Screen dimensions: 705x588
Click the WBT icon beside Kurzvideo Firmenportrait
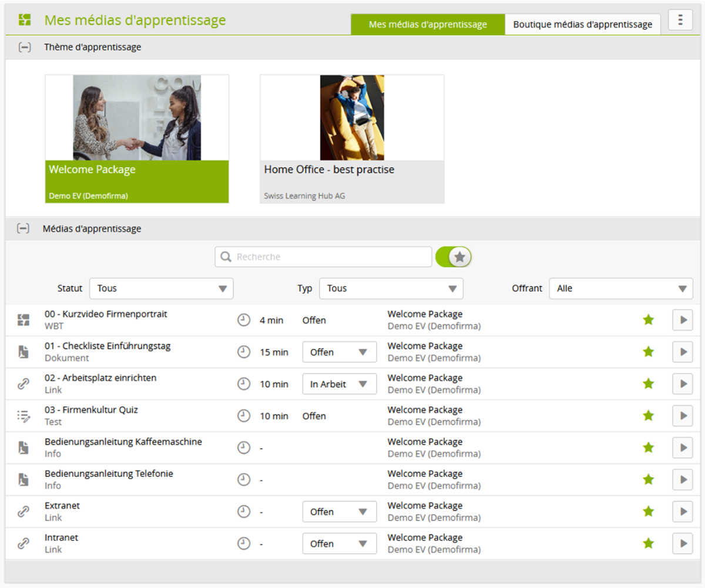point(23,320)
